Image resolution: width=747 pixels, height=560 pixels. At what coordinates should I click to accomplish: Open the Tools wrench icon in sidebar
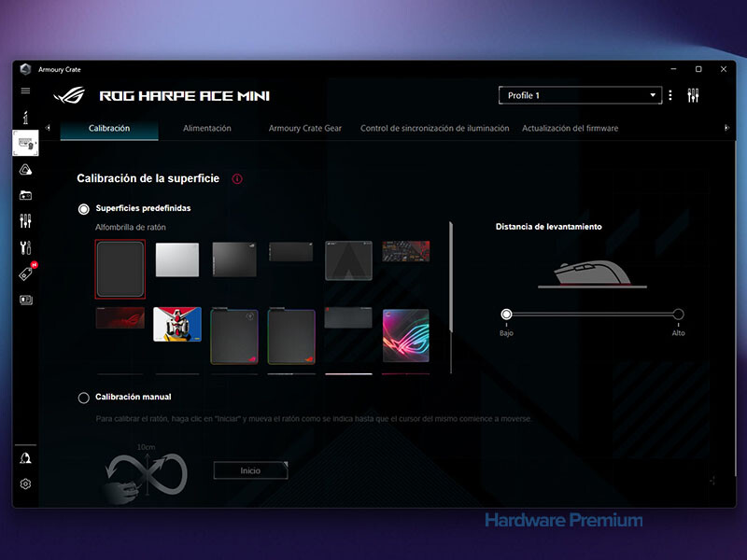26,247
